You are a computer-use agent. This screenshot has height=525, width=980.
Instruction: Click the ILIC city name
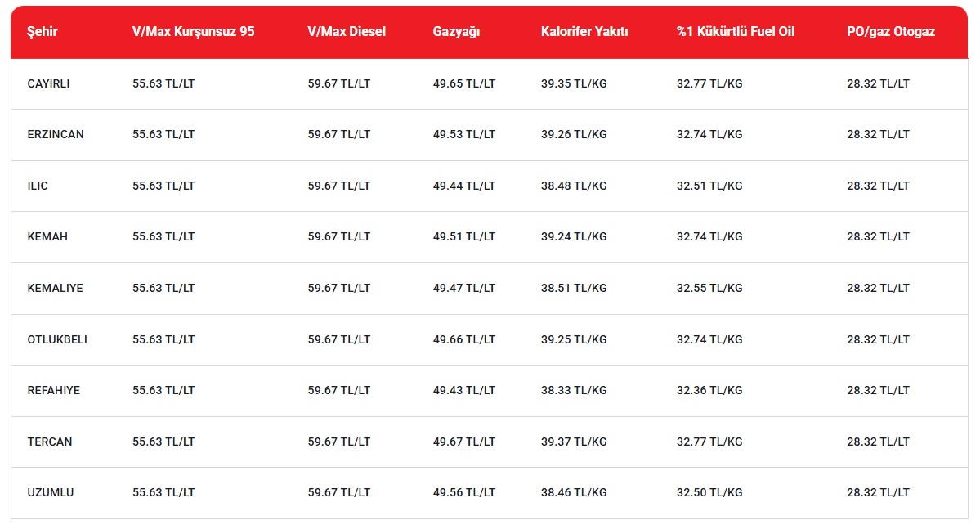(x=38, y=186)
